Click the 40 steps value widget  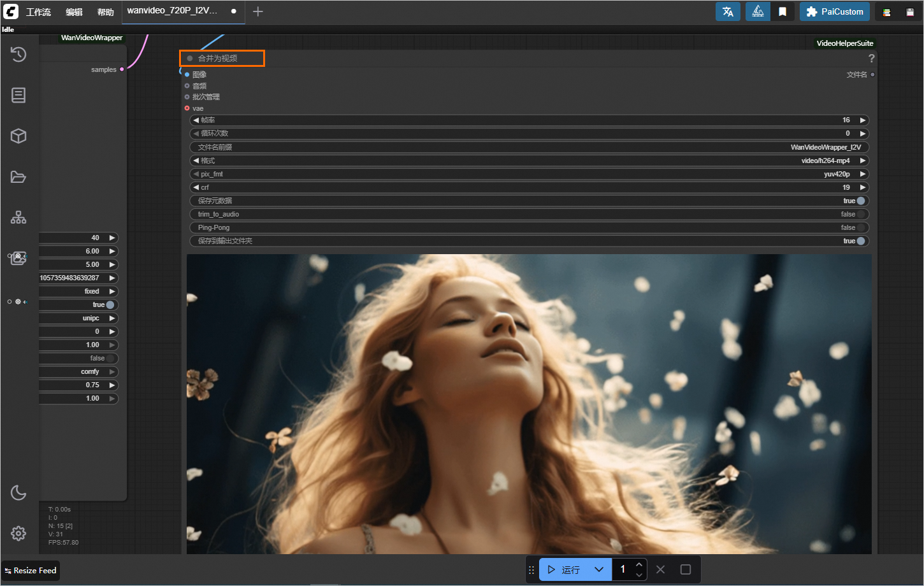click(x=78, y=238)
